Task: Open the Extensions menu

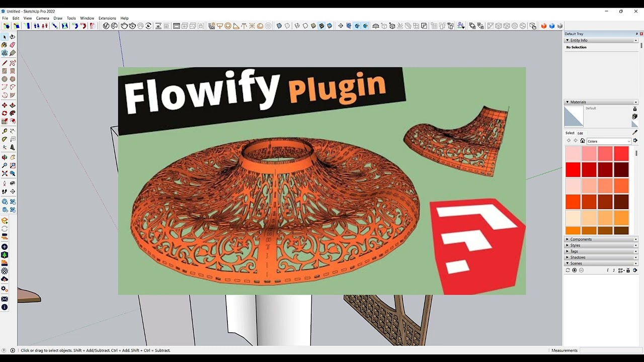Action: (107, 18)
